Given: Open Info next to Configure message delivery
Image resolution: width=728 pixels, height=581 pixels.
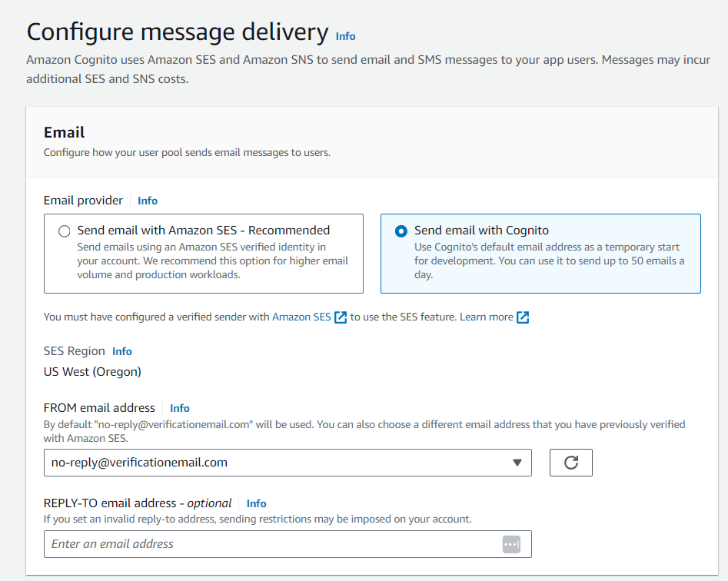Looking at the screenshot, I should tap(345, 36).
